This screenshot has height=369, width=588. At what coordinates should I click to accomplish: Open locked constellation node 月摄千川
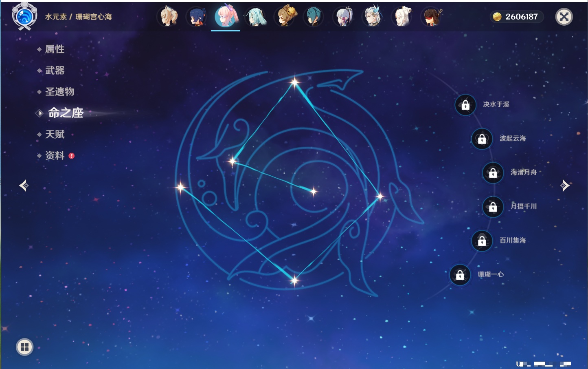[493, 207]
